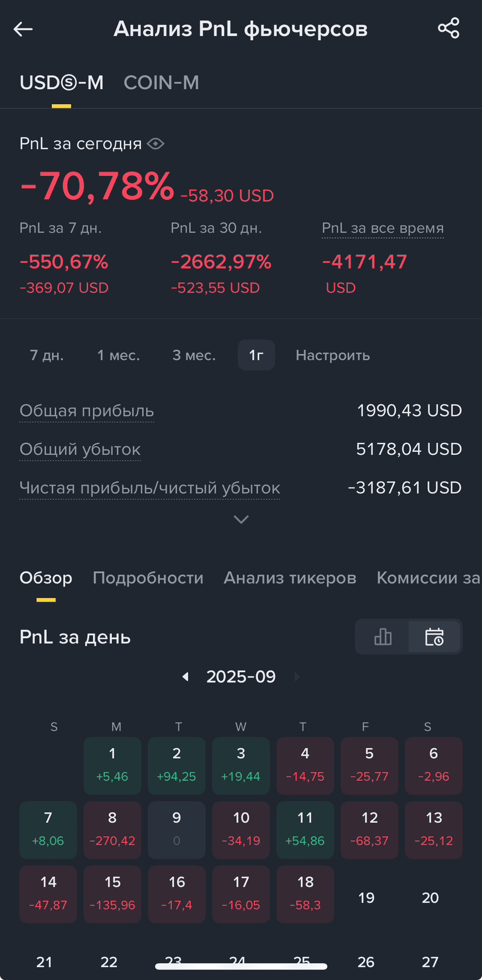Open the Подробности tab
The width and height of the screenshot is (482, 980).
(x=148, y=578)
